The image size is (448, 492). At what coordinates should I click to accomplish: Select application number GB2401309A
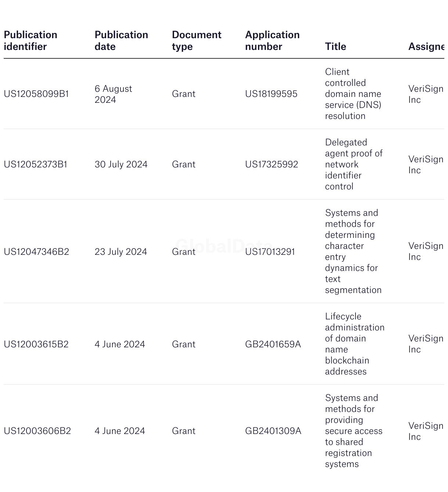click(x=273, y=431)
